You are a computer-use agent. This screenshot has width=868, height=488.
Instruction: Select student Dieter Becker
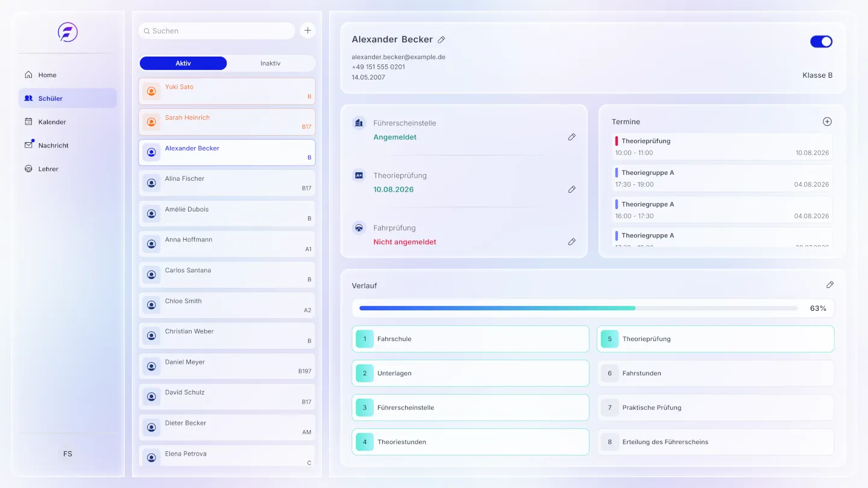click(x=227, y=428)
